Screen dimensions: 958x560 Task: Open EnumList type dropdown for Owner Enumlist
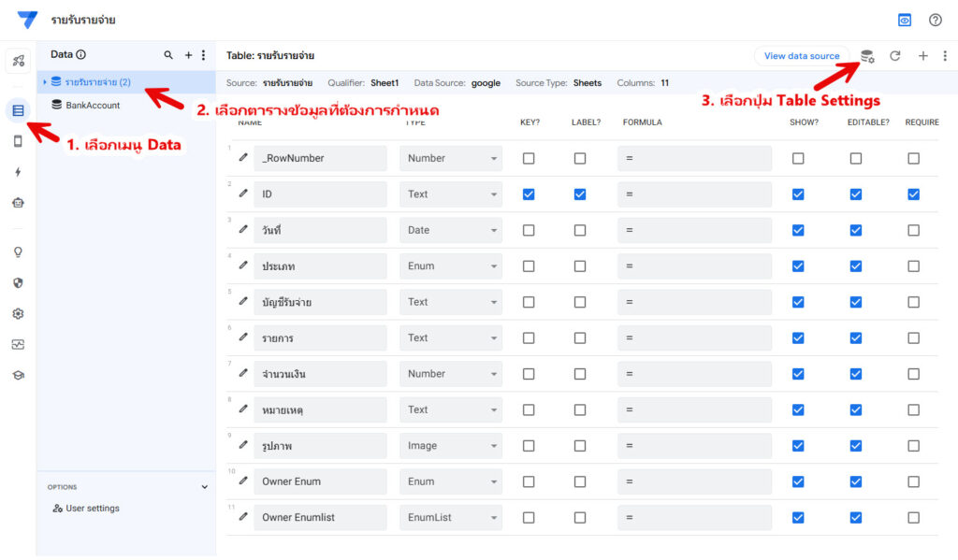451,517
